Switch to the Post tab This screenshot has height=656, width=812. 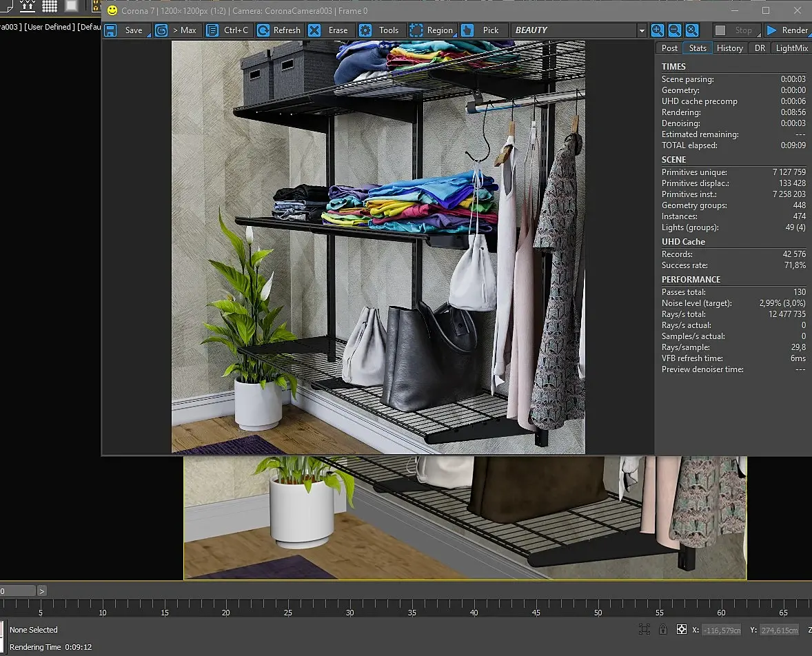pos(669,48)
